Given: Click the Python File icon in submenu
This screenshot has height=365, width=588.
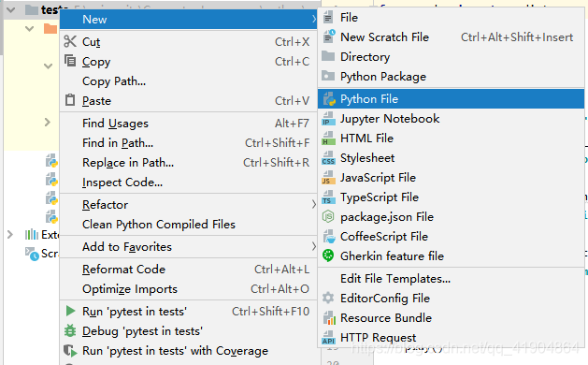Looking at the screenshot, I should 329,99.
